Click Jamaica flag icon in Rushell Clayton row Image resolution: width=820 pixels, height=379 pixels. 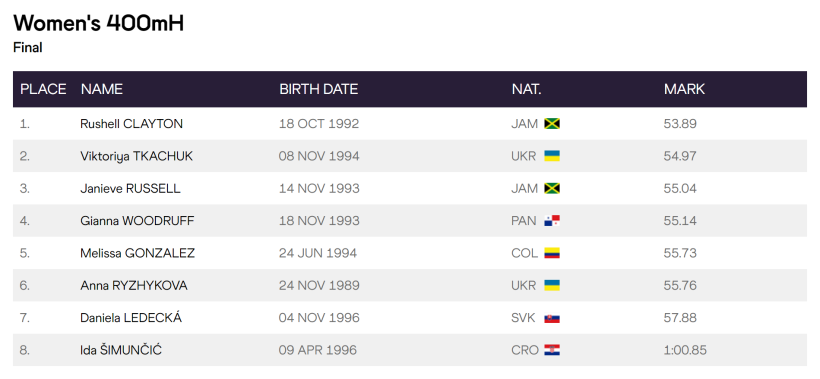tap(552, 124)
